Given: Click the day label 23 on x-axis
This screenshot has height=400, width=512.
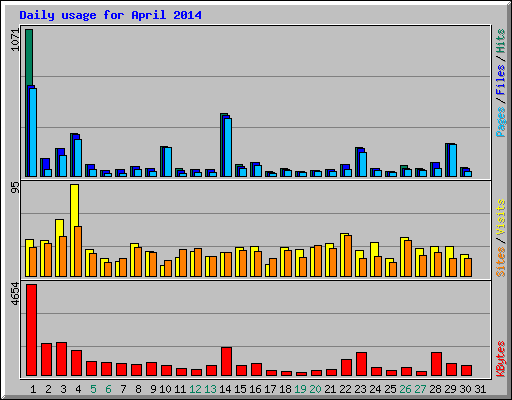Looking at the screenshot, I should click(x=360, y=389).
